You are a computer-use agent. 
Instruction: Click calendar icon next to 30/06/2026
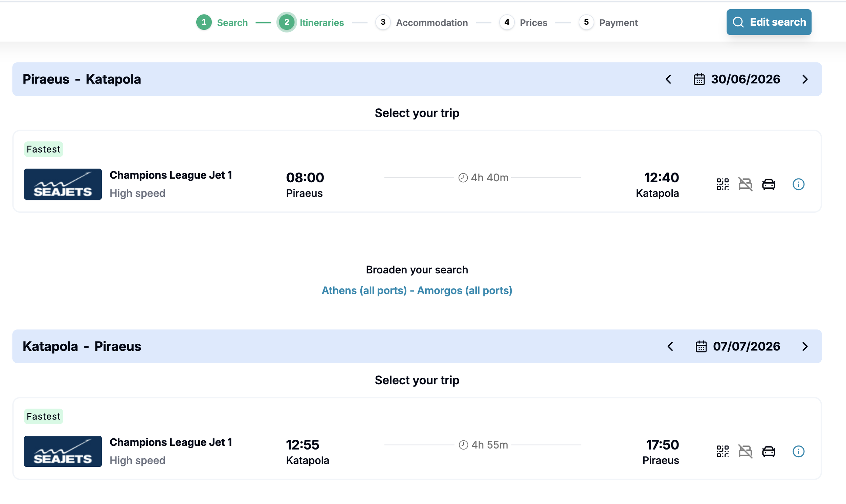(x=699, y=79)
